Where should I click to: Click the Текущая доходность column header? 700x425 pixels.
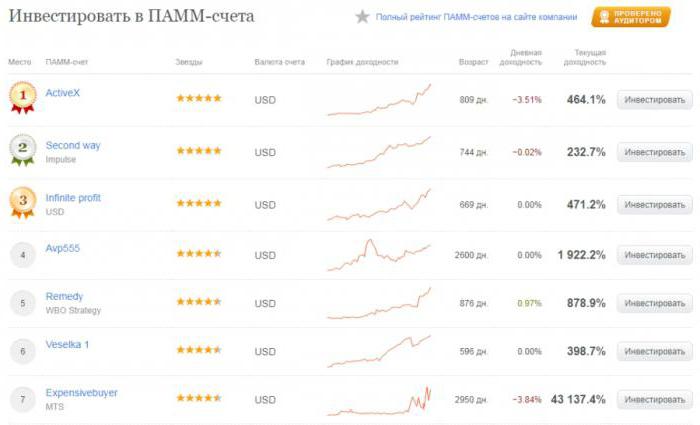pyautogui.click(x=585, y=57)
